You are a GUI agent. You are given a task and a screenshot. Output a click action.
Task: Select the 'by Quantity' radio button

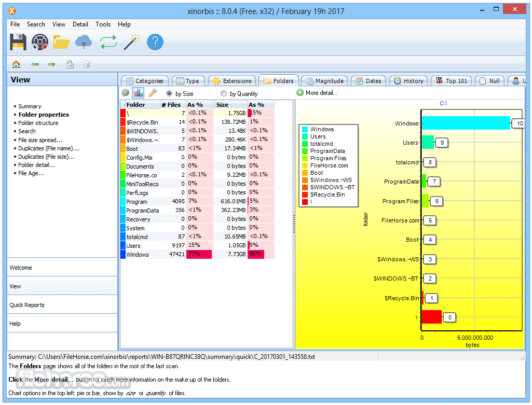tap(224, 94)
